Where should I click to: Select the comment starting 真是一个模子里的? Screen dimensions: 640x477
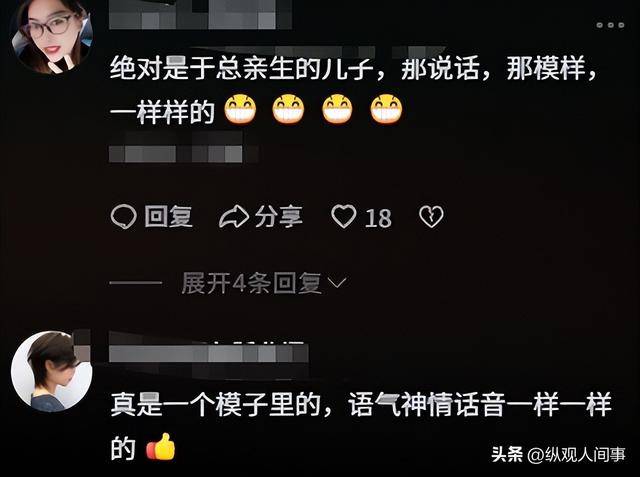361,426
